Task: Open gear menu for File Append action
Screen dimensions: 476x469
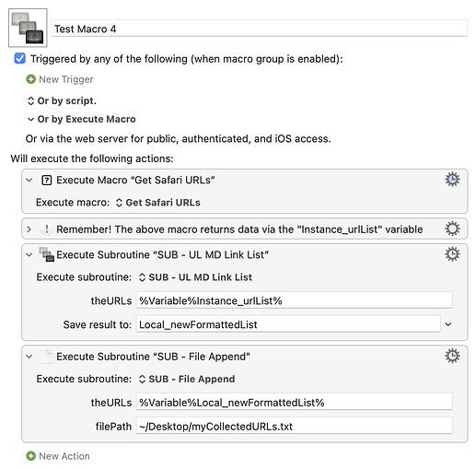Action: (x=452, y=357)
